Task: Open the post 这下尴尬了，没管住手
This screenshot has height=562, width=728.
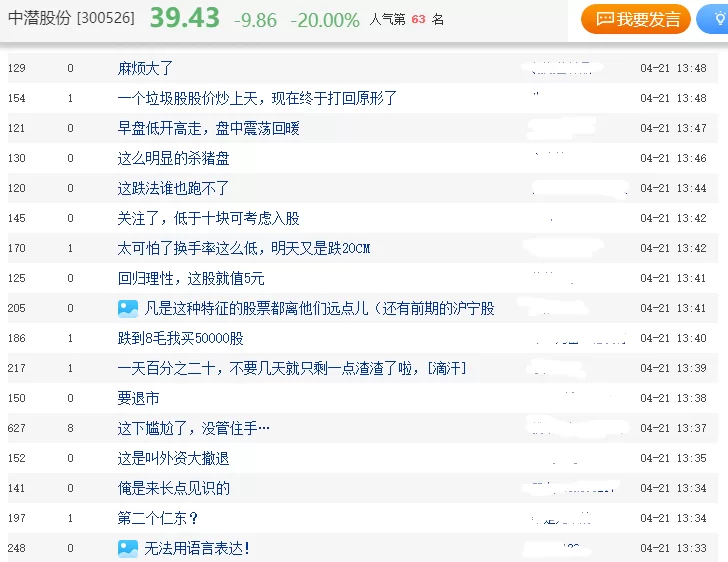Action: point(193,428)
